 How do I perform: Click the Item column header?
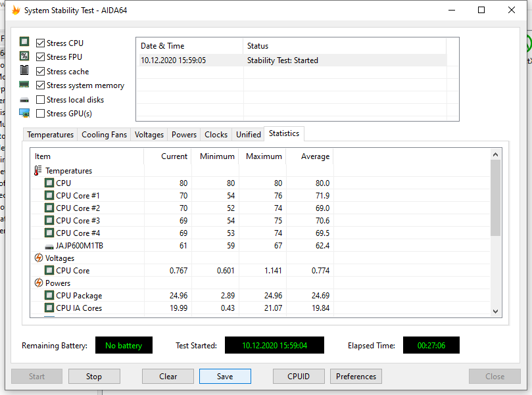tap(87, 156)
